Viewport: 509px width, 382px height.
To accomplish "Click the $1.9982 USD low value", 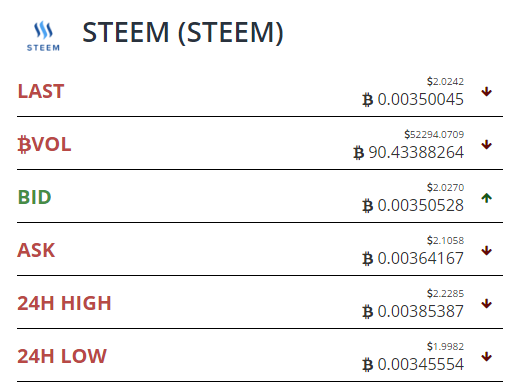I will (445, 346).
